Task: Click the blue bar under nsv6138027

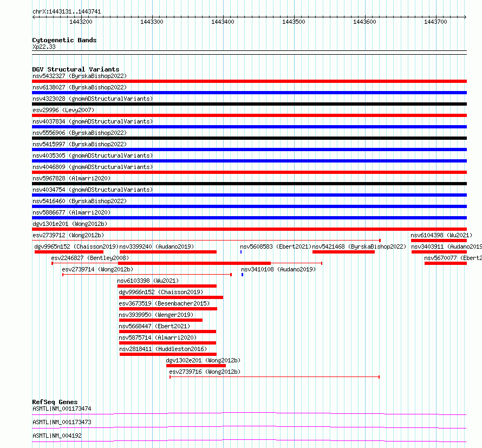Action: [249, 93]
